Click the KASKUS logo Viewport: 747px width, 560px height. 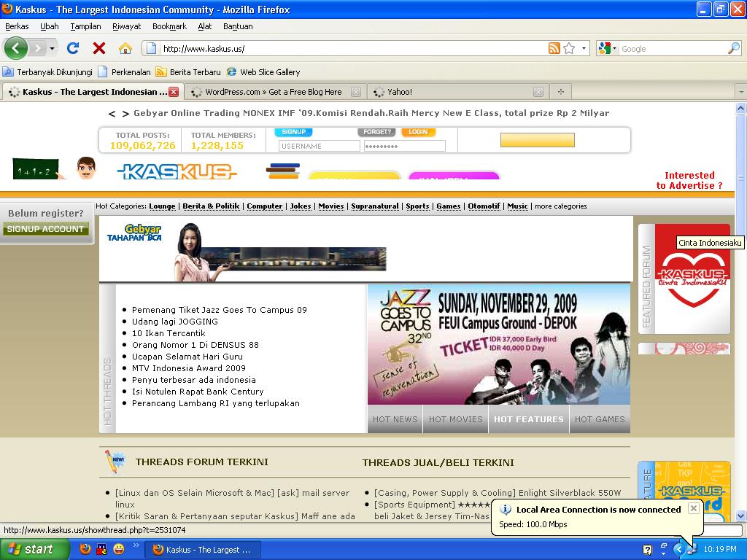tap(177, 171)
